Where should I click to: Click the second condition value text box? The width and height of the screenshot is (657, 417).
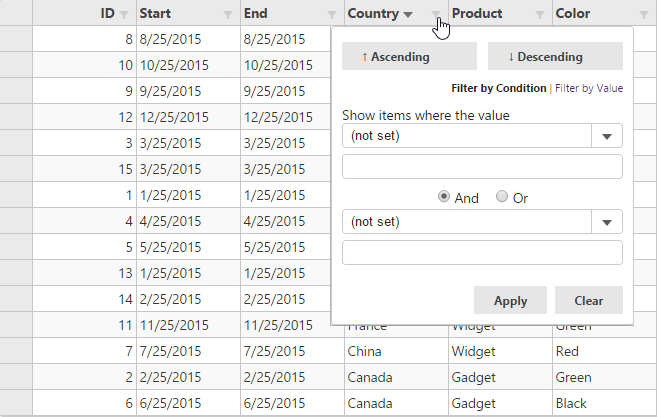tap(482, 253)
